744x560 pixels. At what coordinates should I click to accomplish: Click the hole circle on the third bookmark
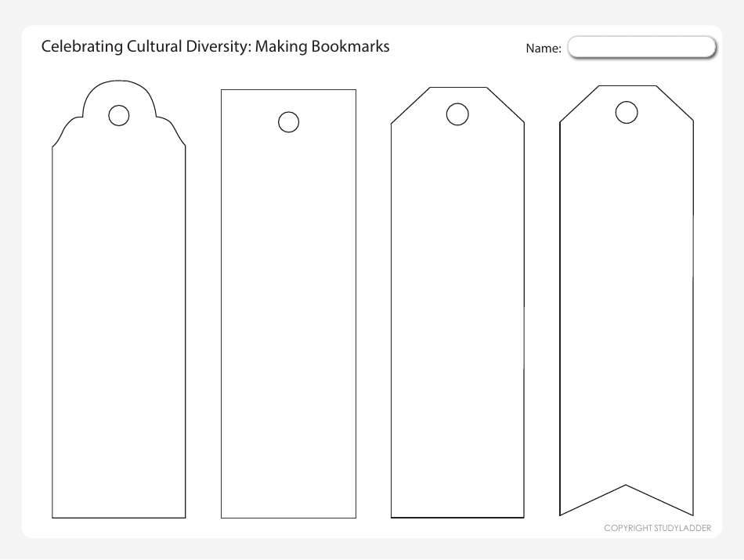tap(458, 114)
